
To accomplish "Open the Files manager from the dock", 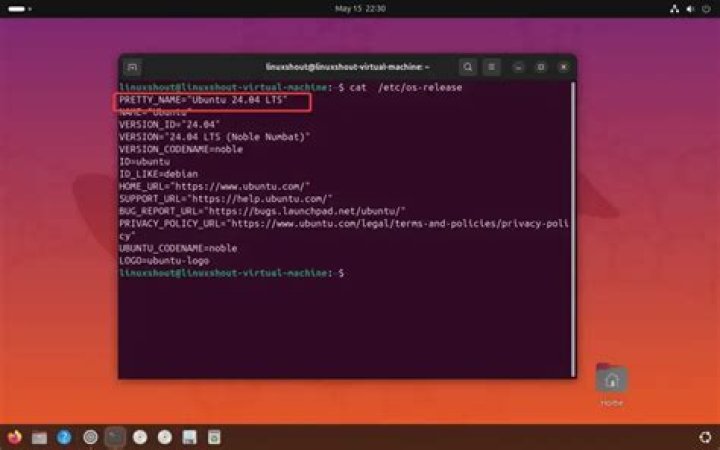I will point(39,437).
